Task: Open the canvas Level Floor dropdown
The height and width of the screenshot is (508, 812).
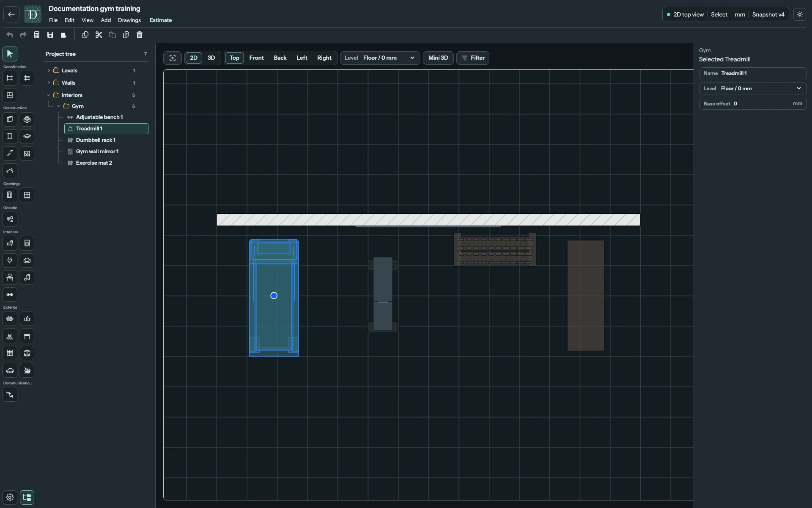Action: click(380, 58)
